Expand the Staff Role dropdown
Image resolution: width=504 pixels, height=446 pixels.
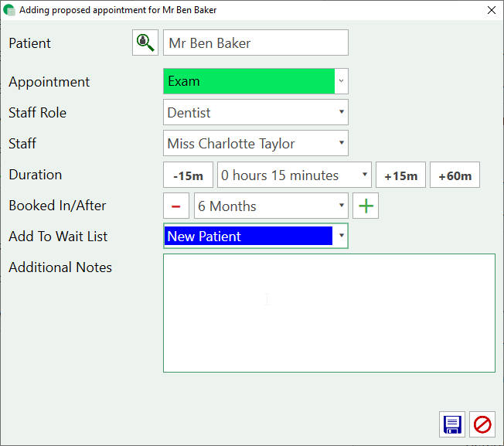point(341,112)
